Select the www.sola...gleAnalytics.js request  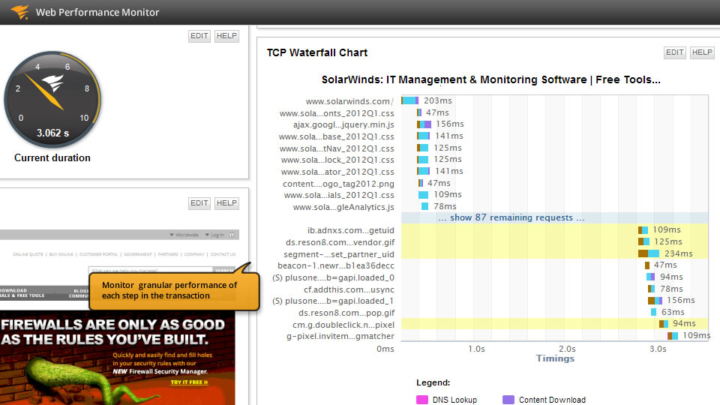click(343, 207)
